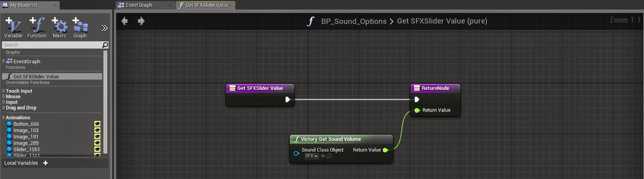Screen dimensions: 644x179
Task: Toggle visibility eye for Image_191
Action: click(97, 137)
